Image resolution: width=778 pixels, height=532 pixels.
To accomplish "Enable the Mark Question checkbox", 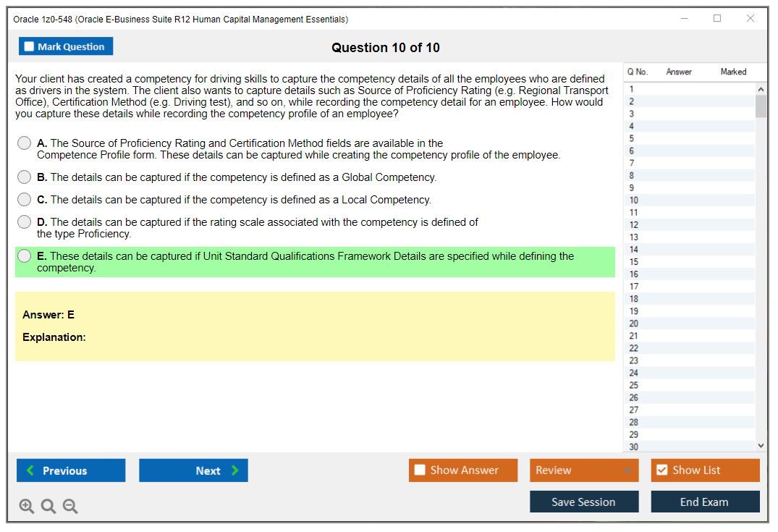I will (28, 46).
